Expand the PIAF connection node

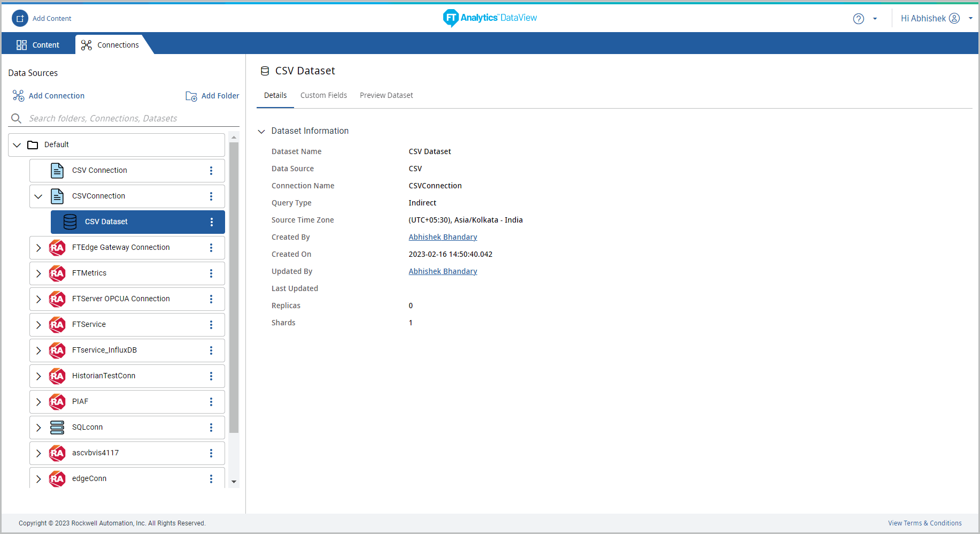38,402
